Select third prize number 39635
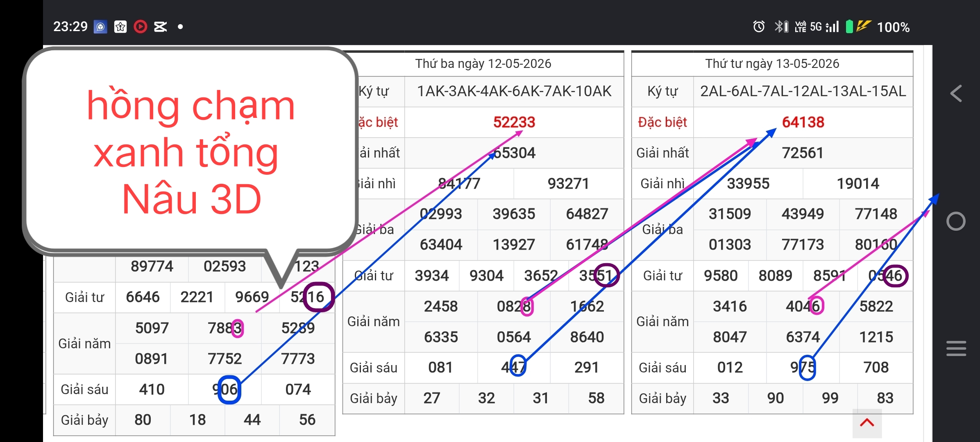This screenshot has width=980, height=442. tap(514, 214)
